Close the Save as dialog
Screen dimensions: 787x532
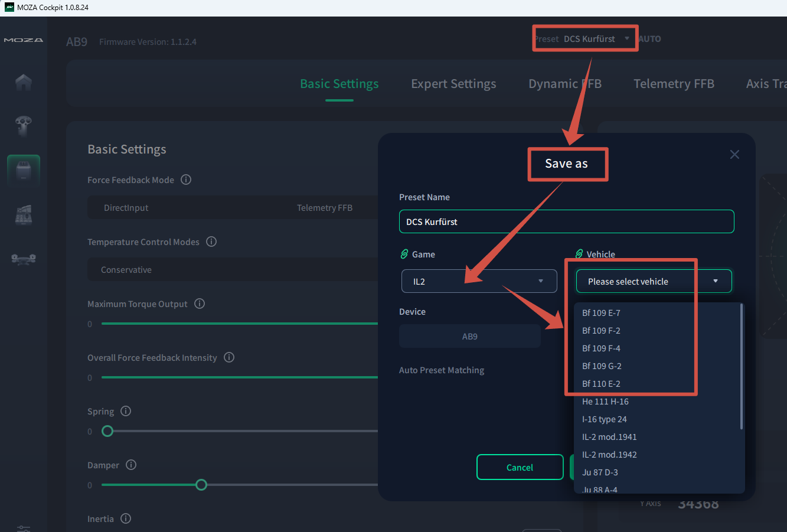point(734,155)
